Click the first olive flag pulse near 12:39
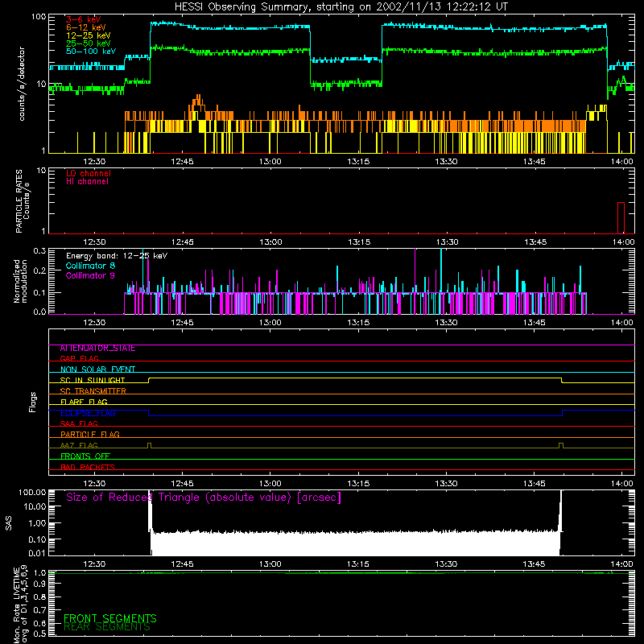The height and width of the screenshot is (644, 644). click(149, 446)
